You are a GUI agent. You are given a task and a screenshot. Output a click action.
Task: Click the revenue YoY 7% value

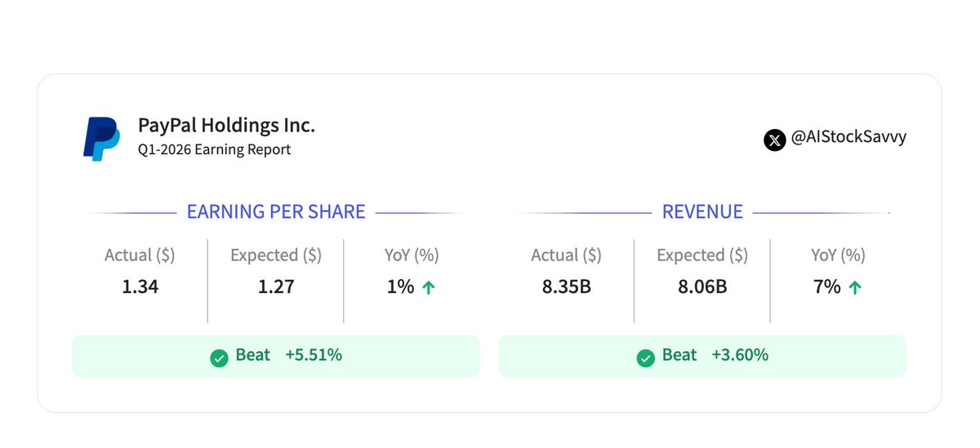[826, 287]
